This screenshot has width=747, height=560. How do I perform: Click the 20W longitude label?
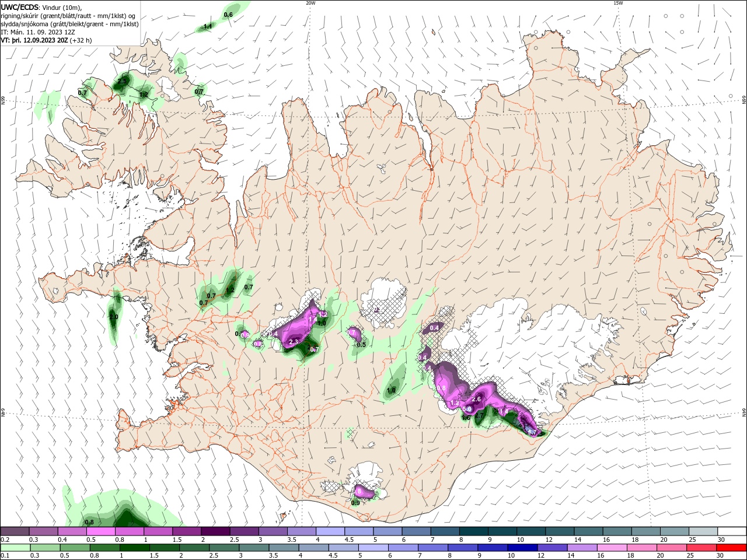click(x=310, y=3)
